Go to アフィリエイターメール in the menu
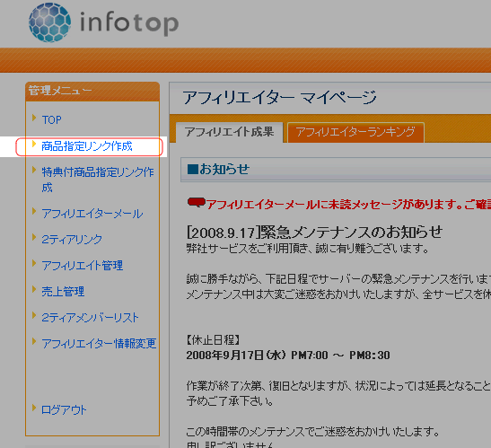 click(x=92, y=214)
